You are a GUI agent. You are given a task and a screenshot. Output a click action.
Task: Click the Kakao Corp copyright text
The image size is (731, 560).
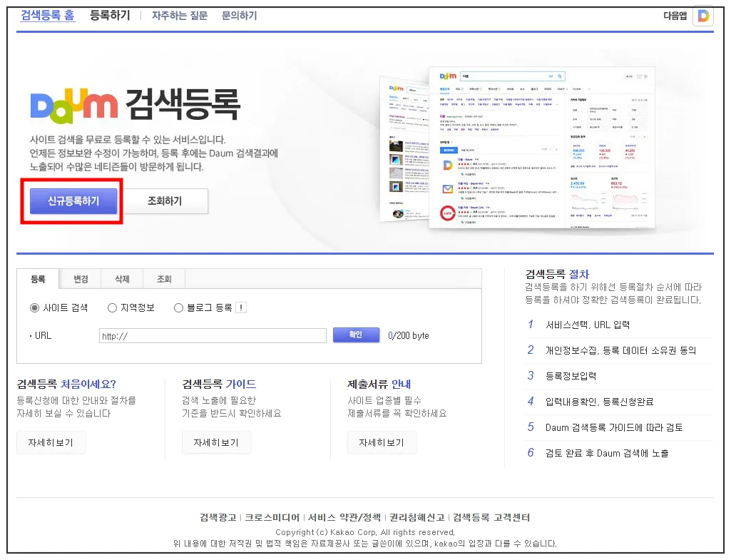pyautogui.click(x=365, y=532)
